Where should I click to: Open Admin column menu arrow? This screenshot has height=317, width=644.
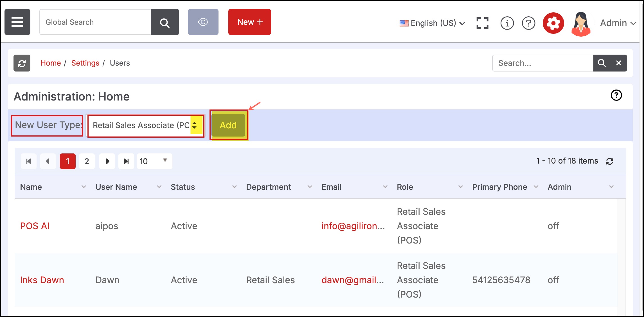tap(611, 187)
